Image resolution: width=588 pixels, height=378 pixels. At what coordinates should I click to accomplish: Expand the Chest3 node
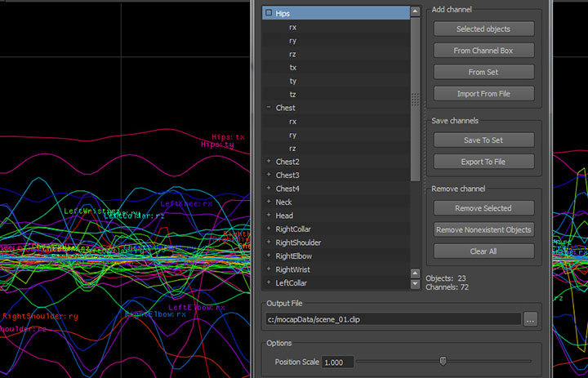click(269, 175)
